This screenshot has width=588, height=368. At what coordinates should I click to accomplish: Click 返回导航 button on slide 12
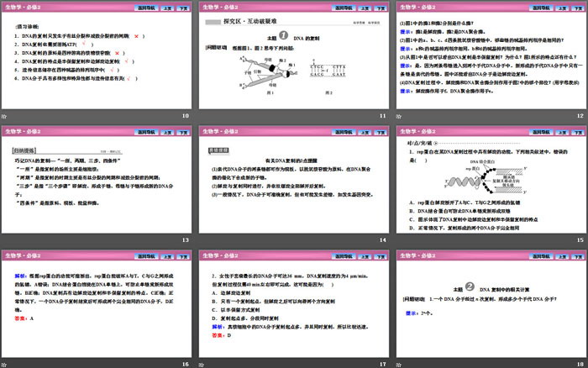coord(541,8)
